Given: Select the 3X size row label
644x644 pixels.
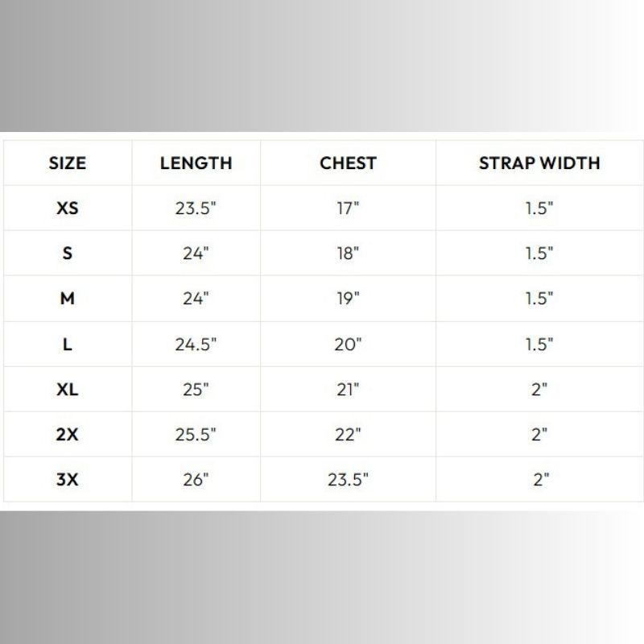Looking at the screenshot, I should tap(68, 480).
